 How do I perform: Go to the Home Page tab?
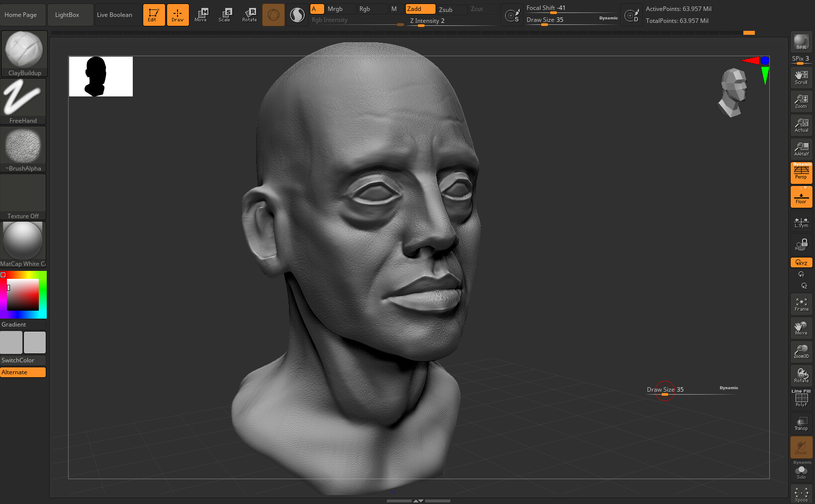tap(22, 14)
